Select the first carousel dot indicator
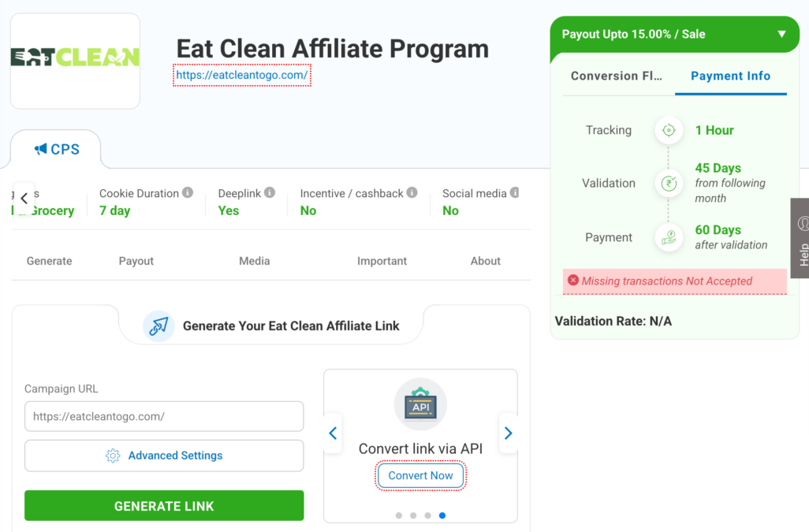The image size is (809, 532). 399,515
